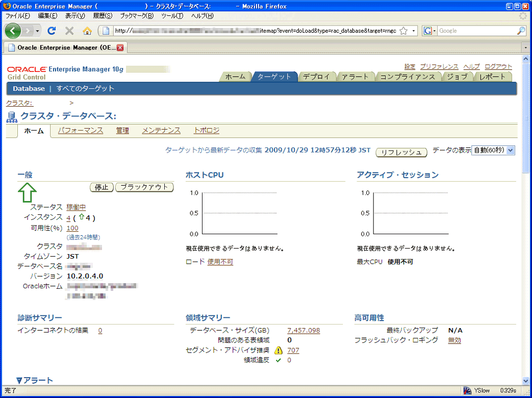Open the availability 100 link
Image resolution: width=532 pixels, height=398 pixels.
(72, 229)
